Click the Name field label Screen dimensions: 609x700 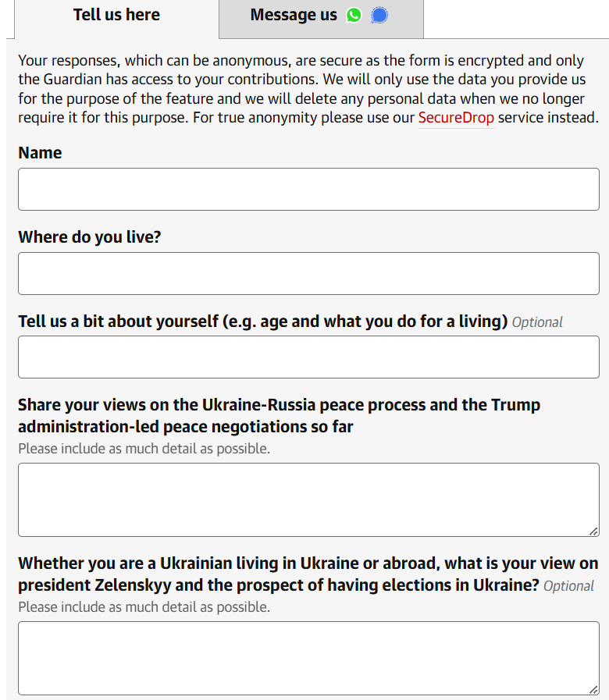[x=40, y=153]
